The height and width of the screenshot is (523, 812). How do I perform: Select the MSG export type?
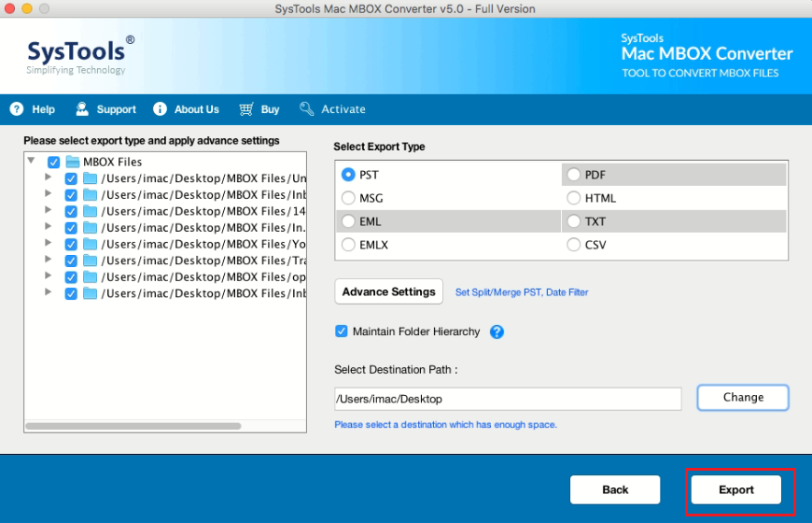coord(348,198)
